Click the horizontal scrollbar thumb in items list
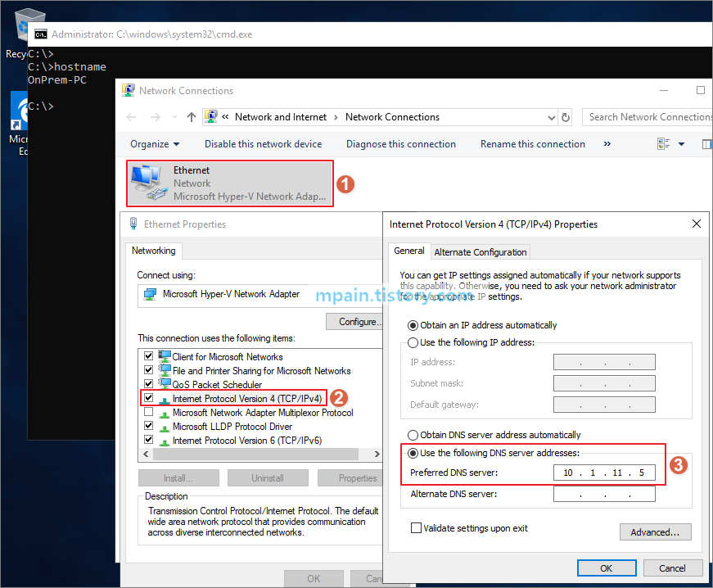This screenshot has width=713, height=588. coord(256,454)
